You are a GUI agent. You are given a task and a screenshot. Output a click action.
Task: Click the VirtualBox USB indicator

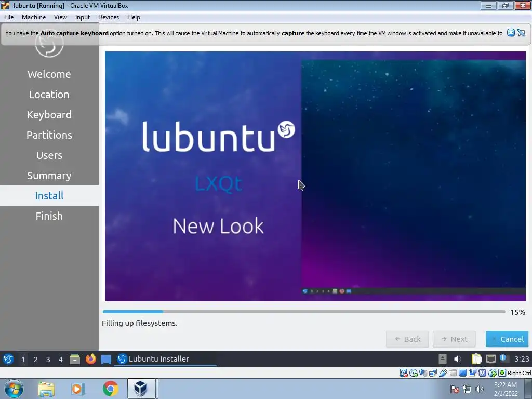(443, 373)
